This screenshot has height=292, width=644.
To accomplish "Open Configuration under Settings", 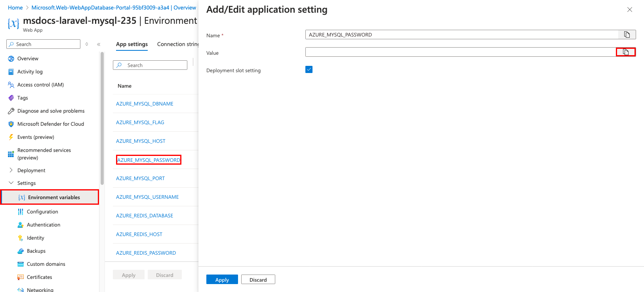I will (42, 211).
